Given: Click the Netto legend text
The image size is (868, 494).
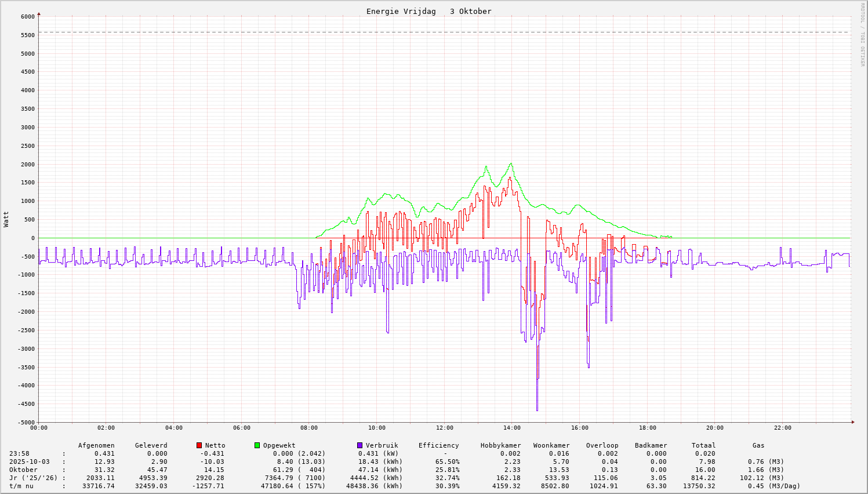Looking at the screenshot, I should click(x=215, y=446).
